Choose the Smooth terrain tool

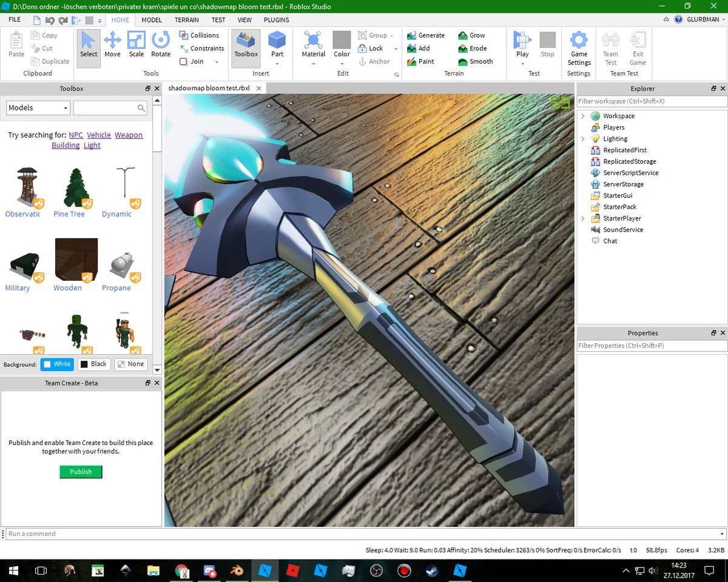(x=476, y=61)
